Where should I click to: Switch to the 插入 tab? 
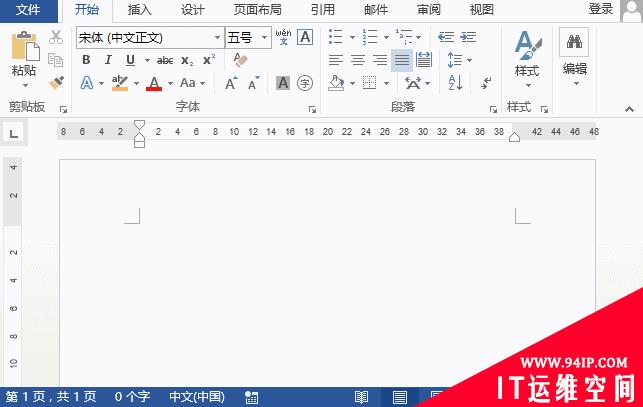(x=140, y=10)
